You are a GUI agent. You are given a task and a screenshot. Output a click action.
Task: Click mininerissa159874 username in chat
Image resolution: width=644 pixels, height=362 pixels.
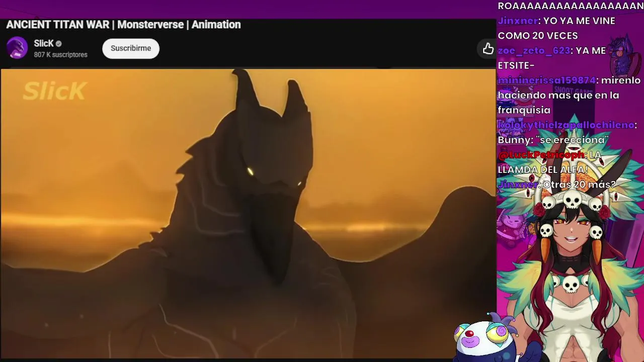click(x=546, y=80)
